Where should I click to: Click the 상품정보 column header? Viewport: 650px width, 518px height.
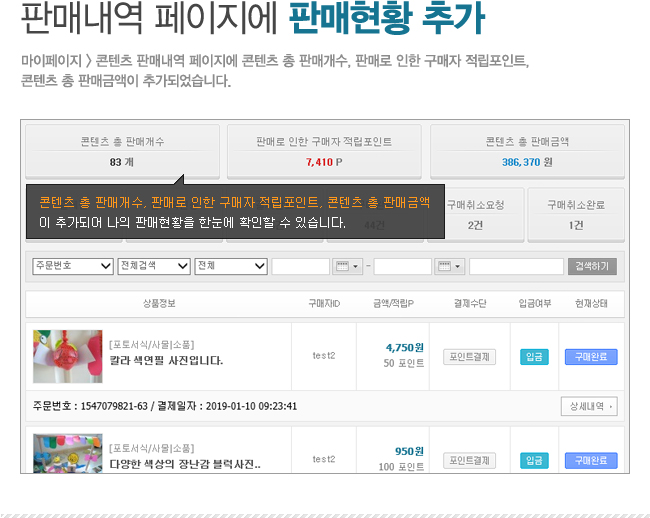[159, 304]
